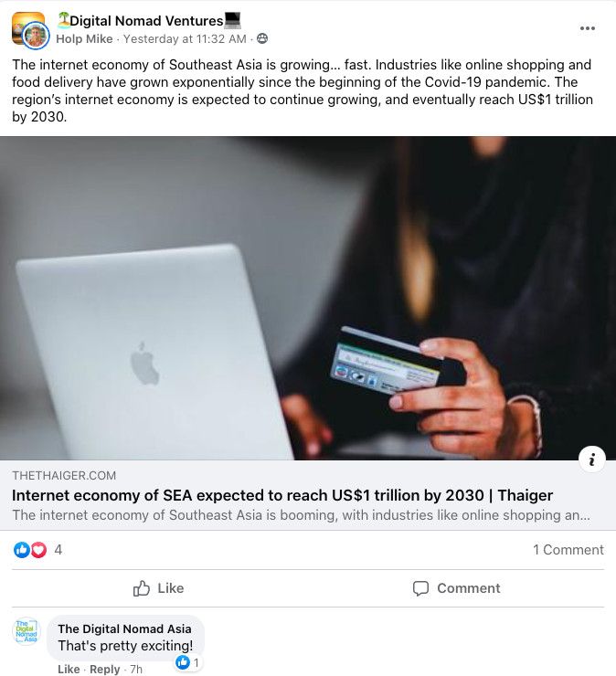Show who reacted via the count 4

58,550
